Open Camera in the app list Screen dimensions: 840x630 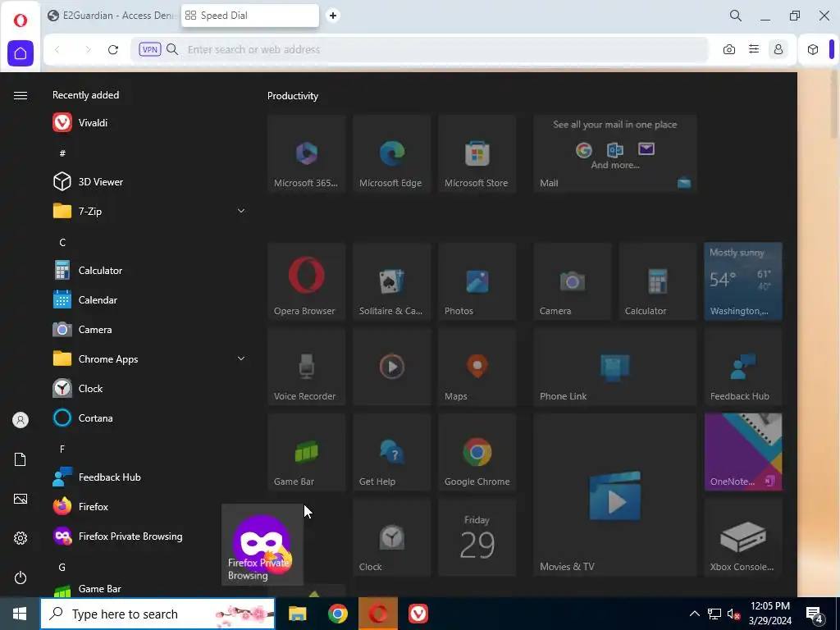pyautogui.click(x=149, y=330)
